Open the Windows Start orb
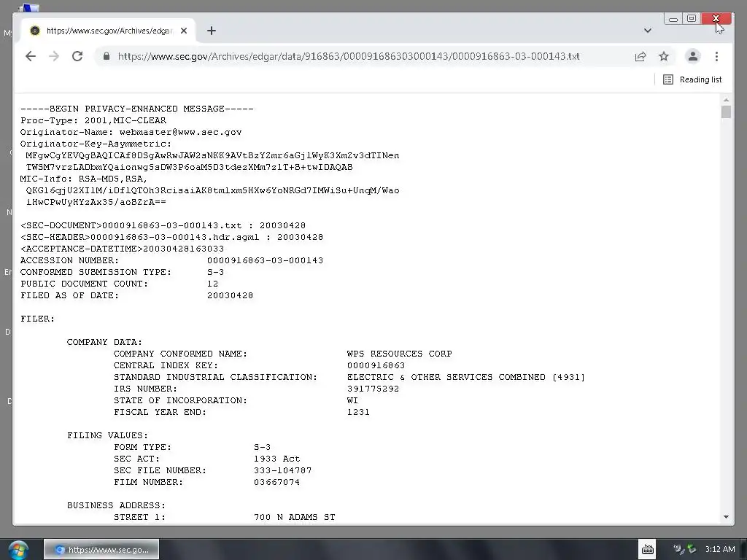This screenshot has width=747, height=560. point(18,550)
